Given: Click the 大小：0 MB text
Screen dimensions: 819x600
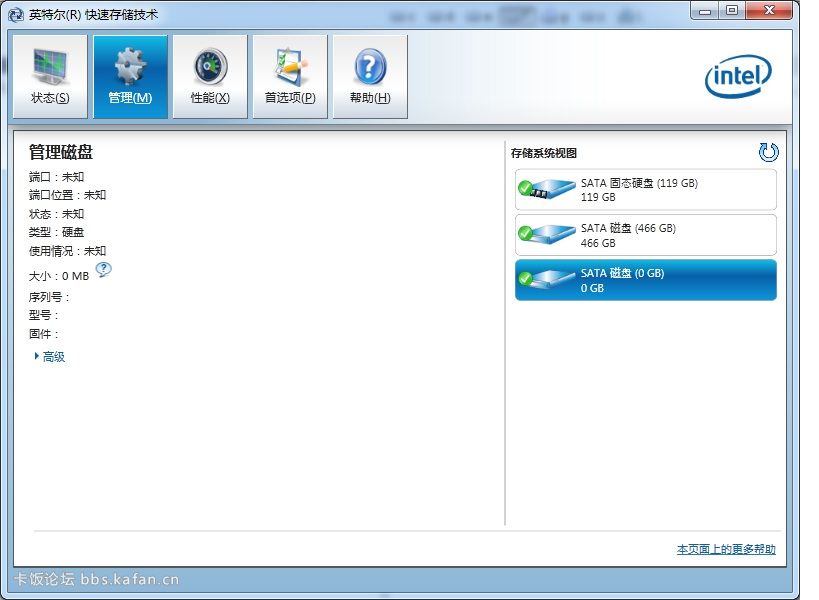Looking at the screenshot, I should point(59,276).
